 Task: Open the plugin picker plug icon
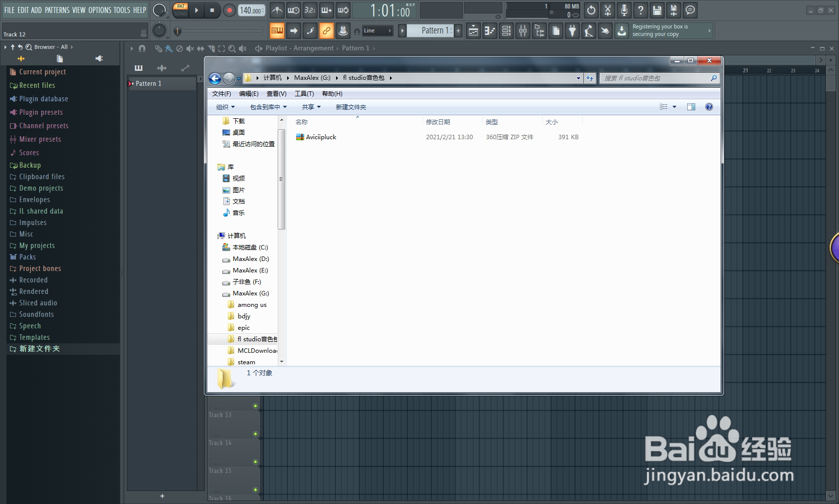(572, 31)
